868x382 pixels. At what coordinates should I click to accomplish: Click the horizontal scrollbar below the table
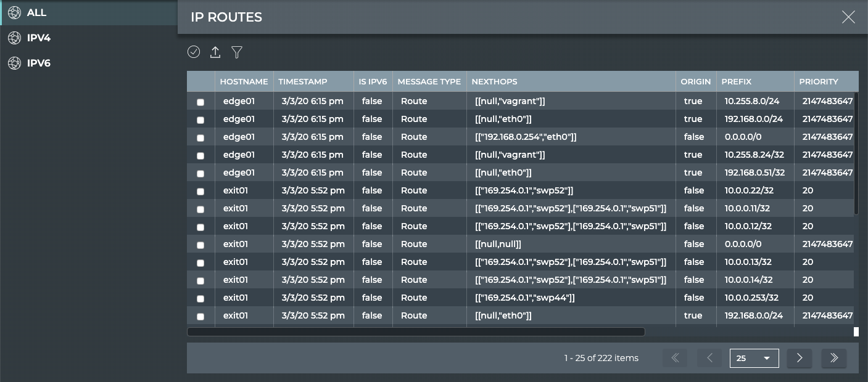[416, 331]
